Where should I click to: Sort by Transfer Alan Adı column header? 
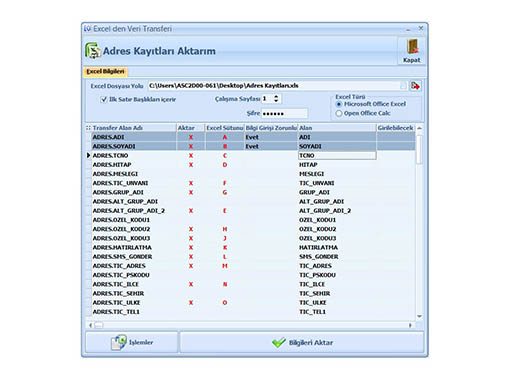click(x=134, y=128)
